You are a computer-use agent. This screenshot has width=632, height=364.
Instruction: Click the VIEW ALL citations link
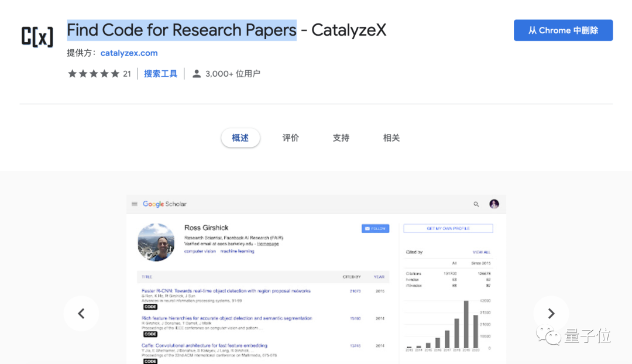point(481,252)
